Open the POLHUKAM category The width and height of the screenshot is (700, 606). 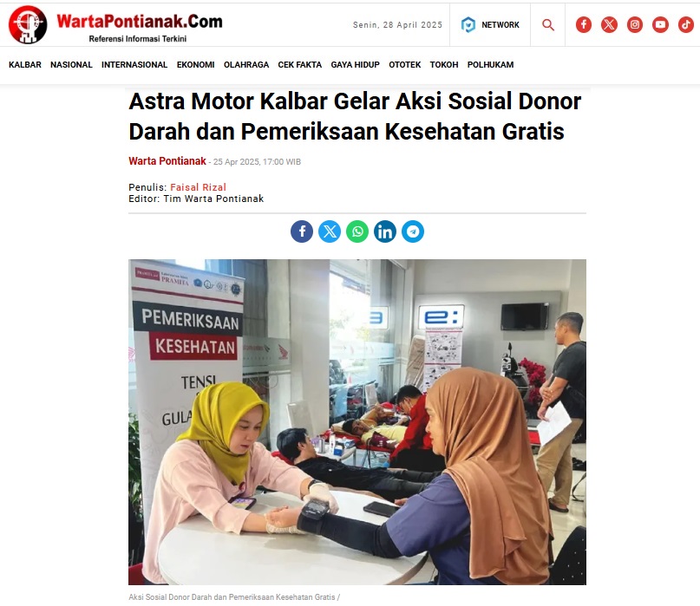(490, 65)
